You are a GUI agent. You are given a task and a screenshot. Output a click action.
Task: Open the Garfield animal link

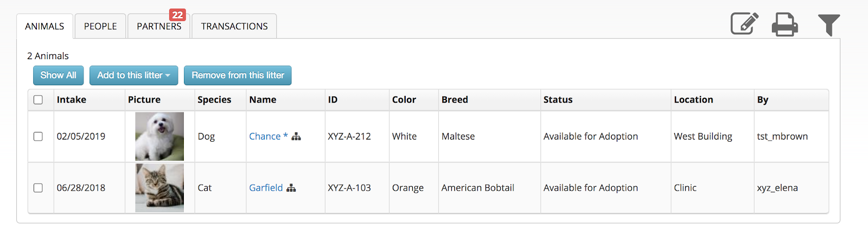[x=266, y=188]
